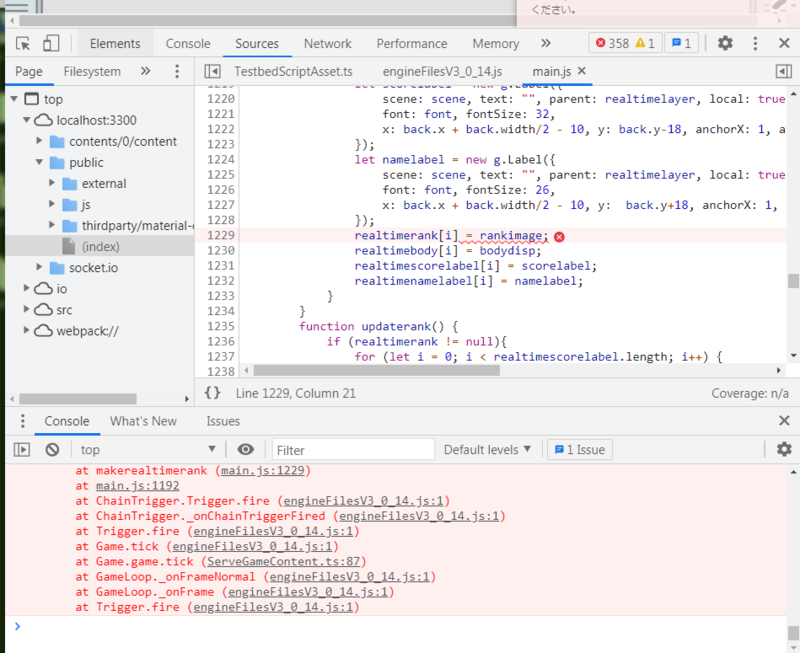Expand the webpack:// origin node
The width and height of the screenshot is (800, 653).
point(26,331)
